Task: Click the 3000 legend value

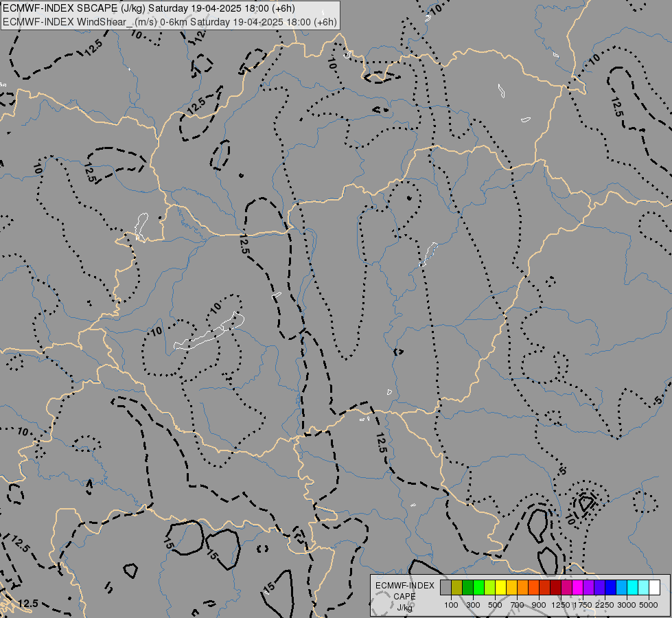Action: tap(627, 605)
